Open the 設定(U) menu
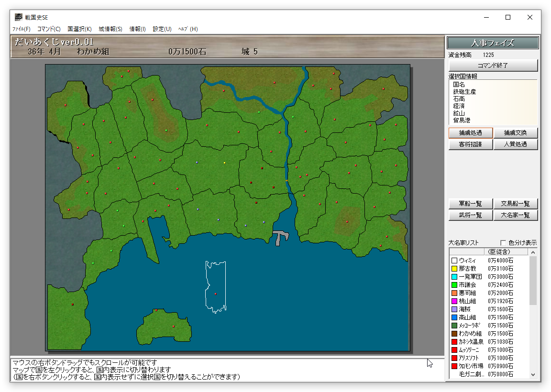This screenshot has height=392, width=551. [162, 29]
